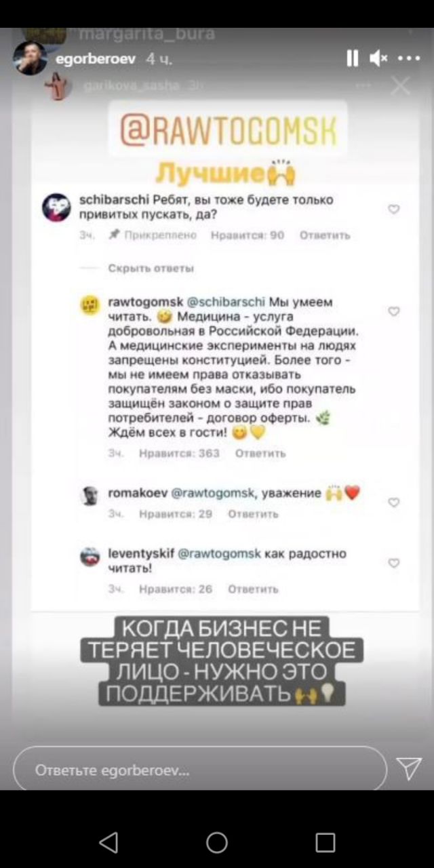Open egorberoev's profile picture
The image size is (434, 868).
(30, 58)
